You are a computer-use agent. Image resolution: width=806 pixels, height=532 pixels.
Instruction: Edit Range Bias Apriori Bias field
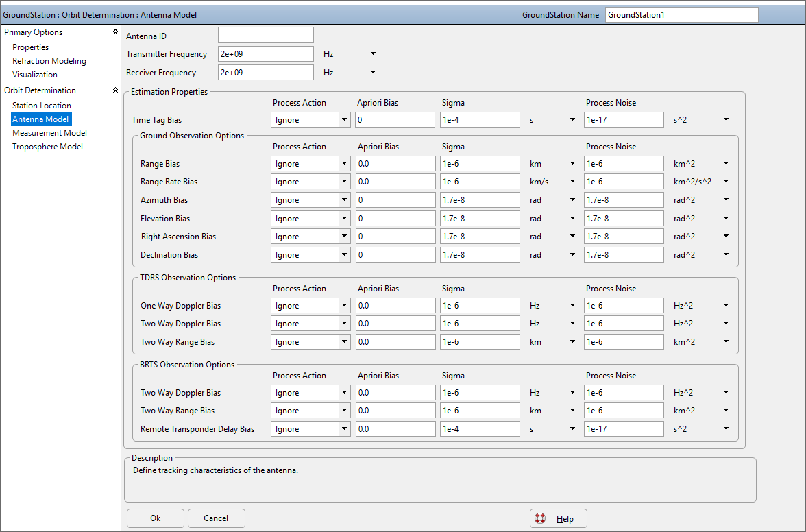point(395,164)
